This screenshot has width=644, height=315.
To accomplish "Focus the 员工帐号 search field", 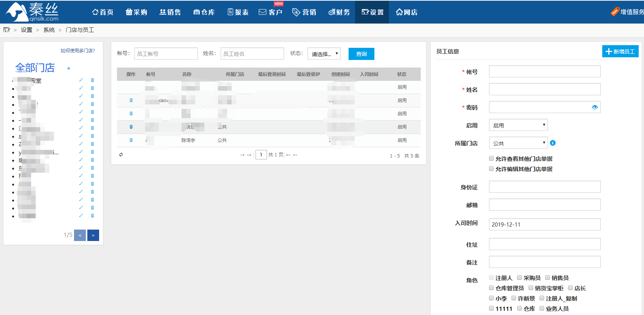I will 166,54.
